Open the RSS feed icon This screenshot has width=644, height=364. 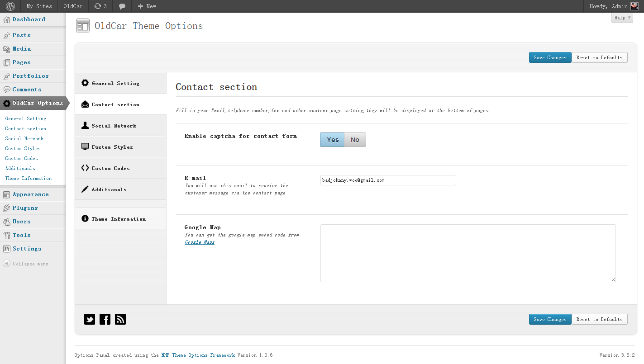[120, 319]
